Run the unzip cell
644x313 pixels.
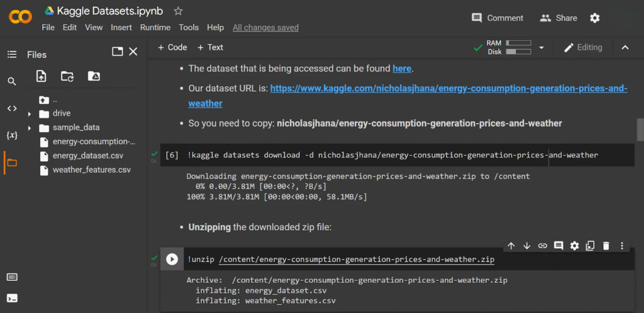pyautogui.click(x=172, y=259)
